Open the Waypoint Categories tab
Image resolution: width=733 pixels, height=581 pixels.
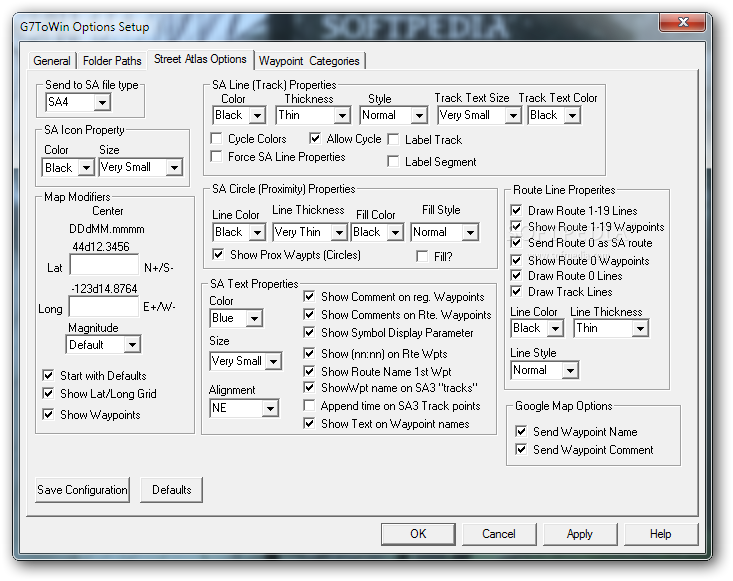pos(309,61)
